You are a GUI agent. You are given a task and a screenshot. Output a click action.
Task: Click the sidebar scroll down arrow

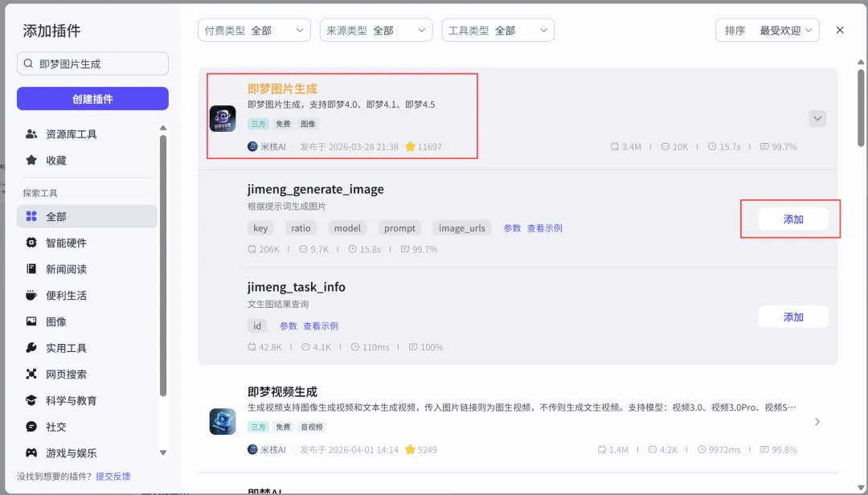(162, 452)
